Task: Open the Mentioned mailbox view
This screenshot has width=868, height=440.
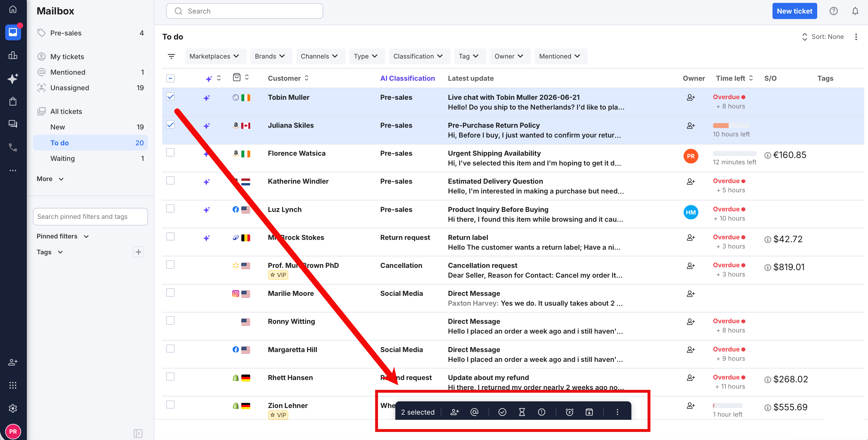Action: [90, 72]
